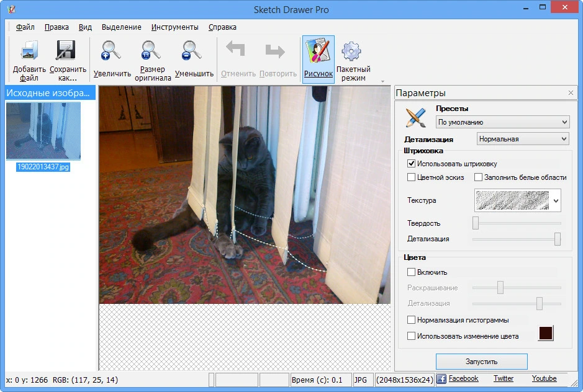Click the Facebook icon in status bar
The height and width of the screenshot is (392, 583).
[441, 379]
